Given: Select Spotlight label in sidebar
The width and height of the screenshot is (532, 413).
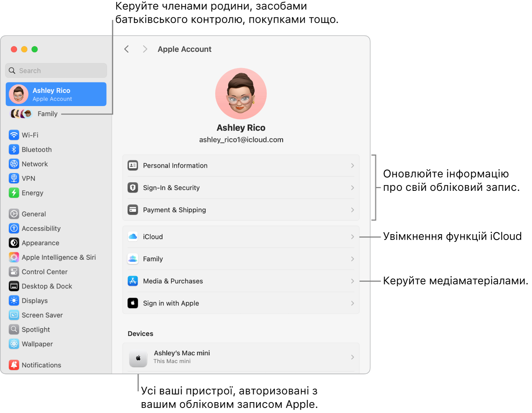Looking at the screenshot, I should pos(36,329).
